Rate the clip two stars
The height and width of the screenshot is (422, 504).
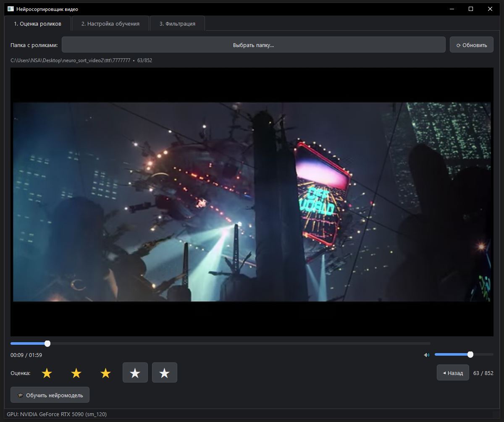point(76,373)
